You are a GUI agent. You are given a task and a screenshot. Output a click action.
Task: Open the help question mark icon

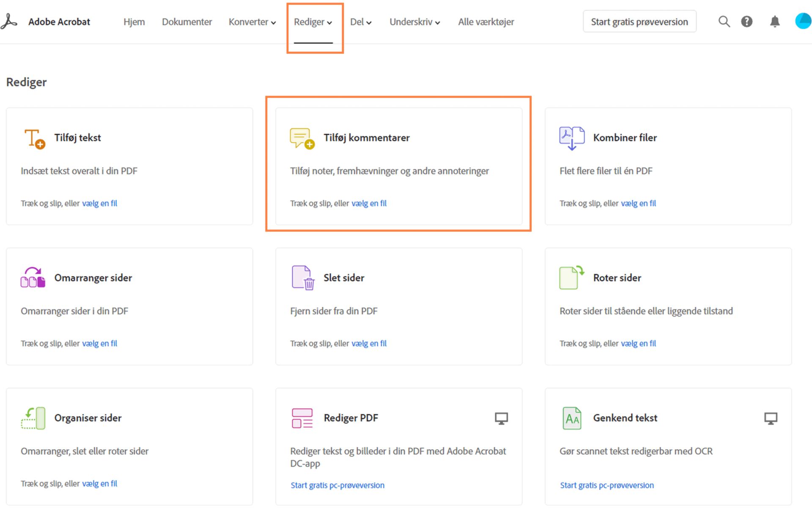[x=747, y=22]
